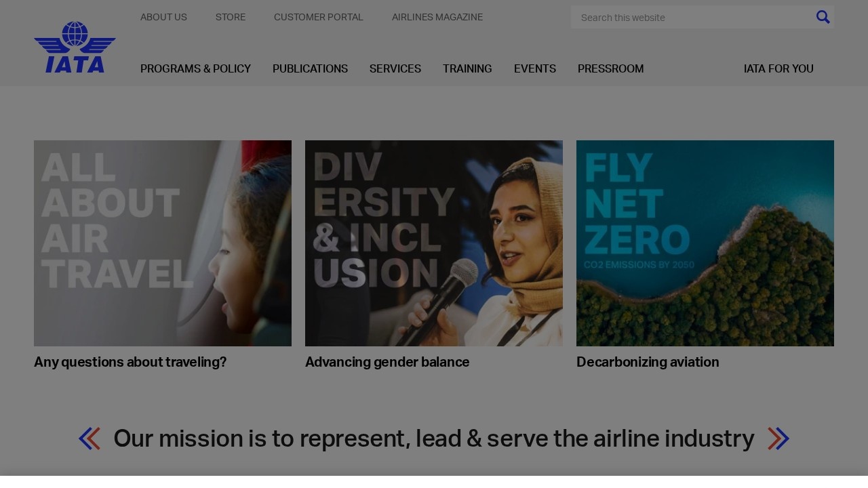Screen dimensions: 868x488
Task: Go to the Pressroom section
Action: 611,69
